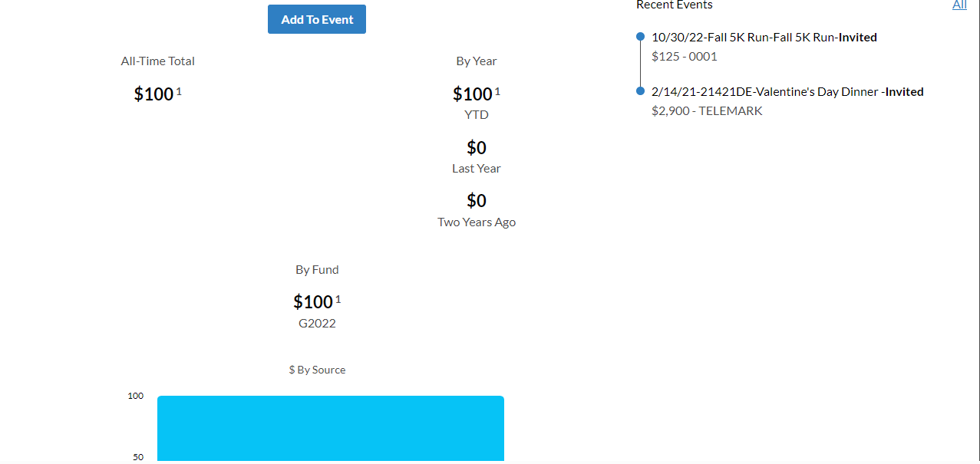
Task: Click the All-Time Total $100 amount
Action: pos(153,94)
